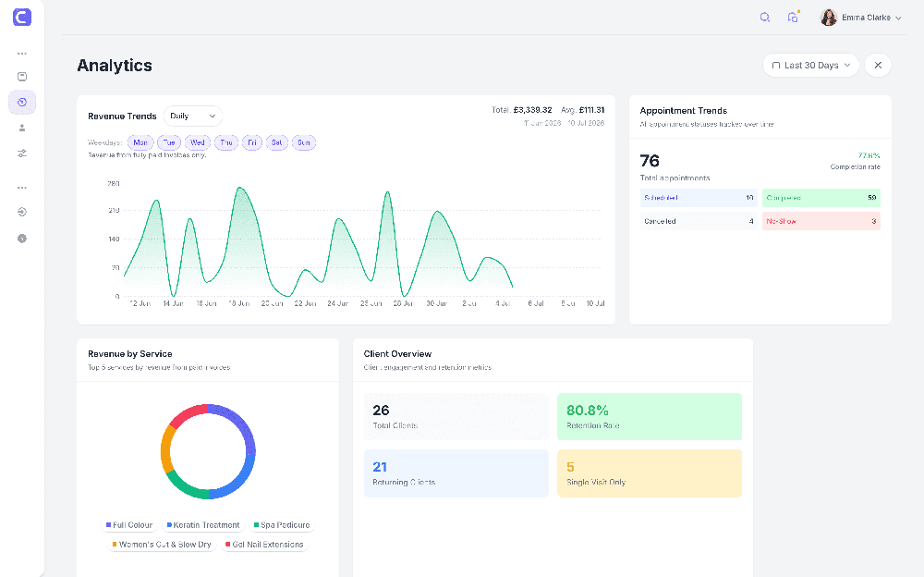The width and height of the screenshot is (924, 577).
Task: Click the Single Visit Only card
Action: click(x=650, y=473)
